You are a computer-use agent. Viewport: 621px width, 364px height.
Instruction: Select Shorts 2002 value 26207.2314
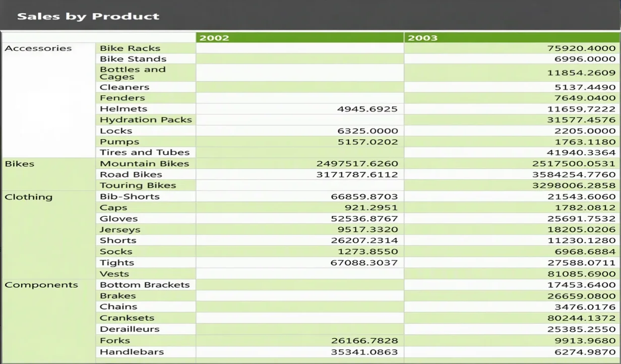click(x=364, y=240)
